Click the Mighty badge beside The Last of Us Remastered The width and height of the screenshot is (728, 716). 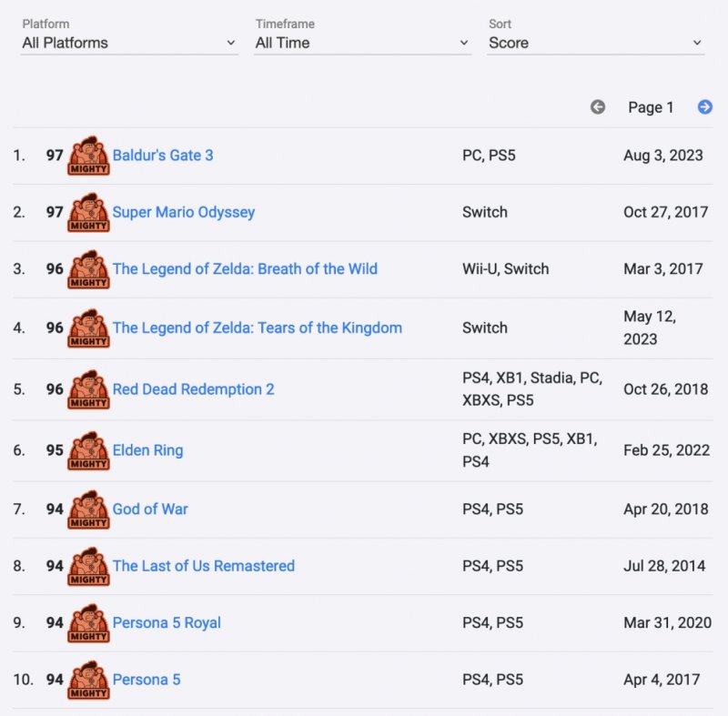(x=88, y=566)
